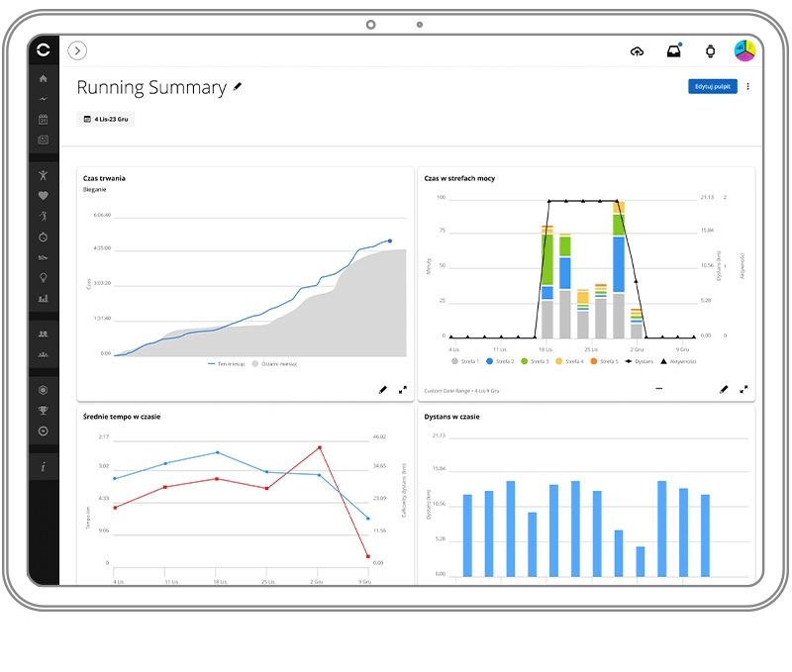
Task: Edit the Czas trwania chart
Action: click(383, 390)
